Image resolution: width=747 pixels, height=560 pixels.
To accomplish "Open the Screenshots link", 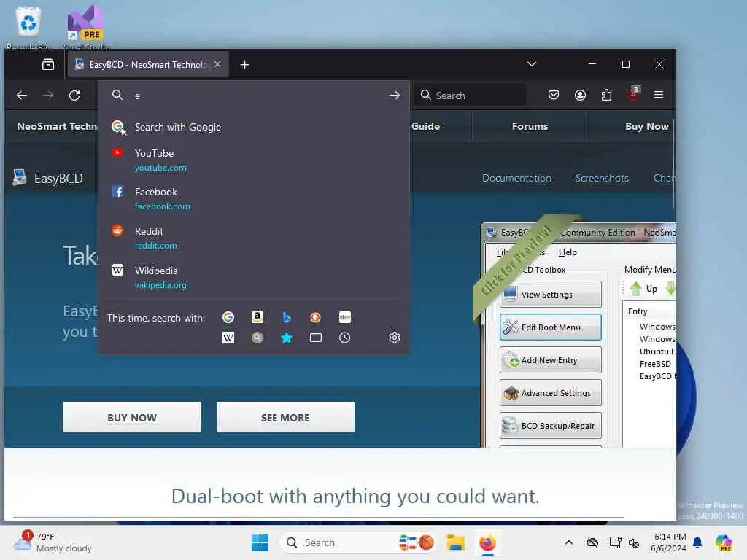I will [x=602, y=178].
